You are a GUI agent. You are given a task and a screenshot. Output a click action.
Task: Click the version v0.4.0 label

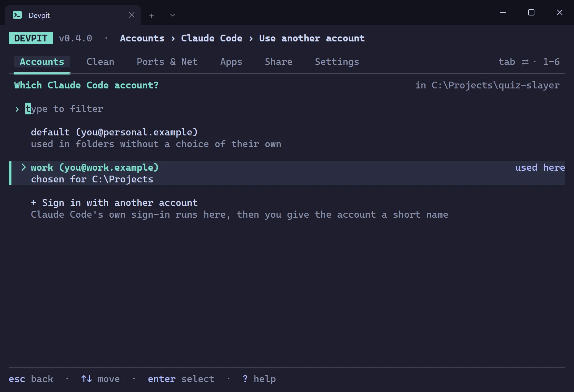tap(75, 38)
